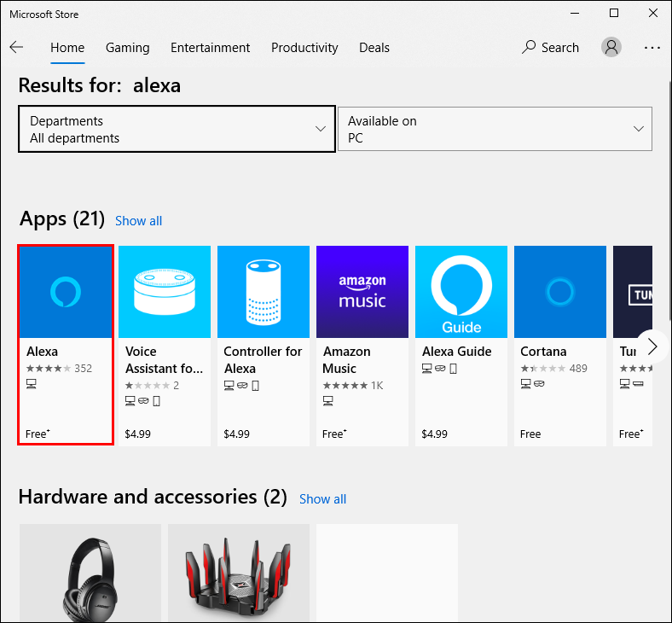Viewport: 672px width, 623px height.
Task: Switch to the Home tab
Action: click(67, 48)
